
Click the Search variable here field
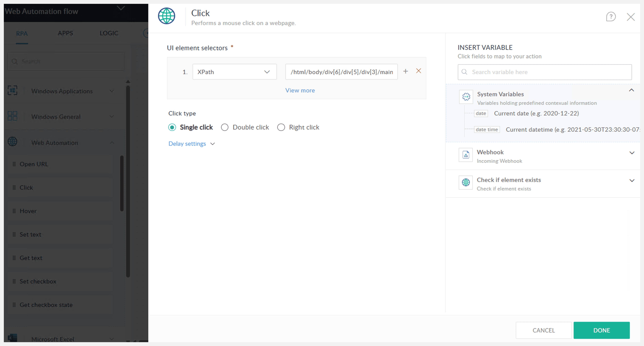545,72
